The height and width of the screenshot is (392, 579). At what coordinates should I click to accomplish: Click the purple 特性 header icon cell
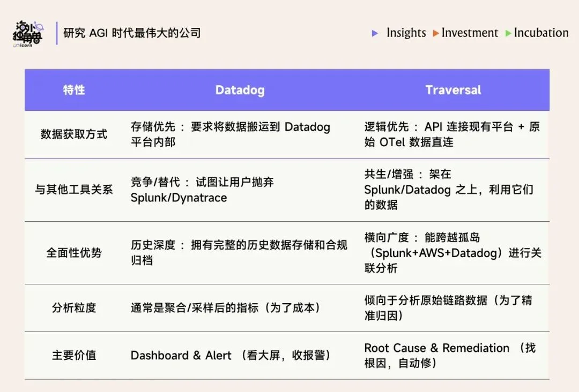click(x=73, y=90)
